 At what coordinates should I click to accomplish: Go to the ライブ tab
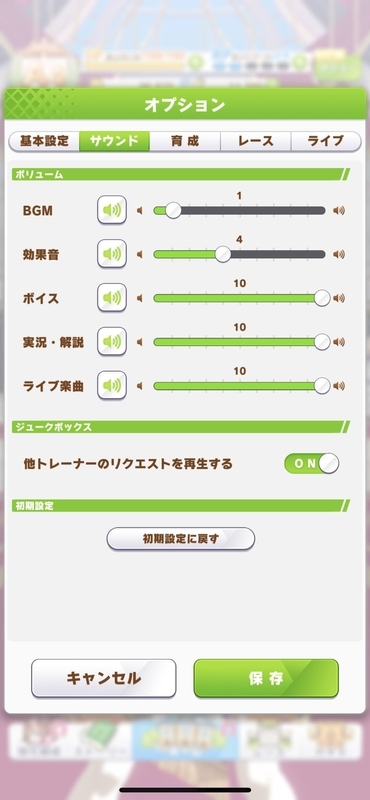click(x=326, y=141)
